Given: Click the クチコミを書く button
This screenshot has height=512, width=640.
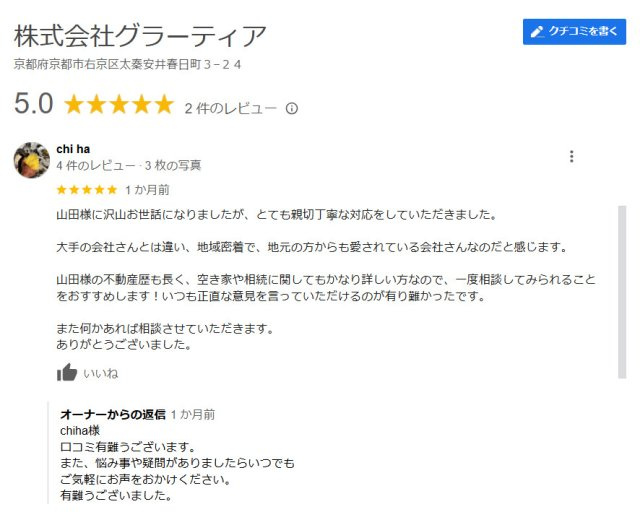Looking at the screenshot, I should tap(574, 32).
